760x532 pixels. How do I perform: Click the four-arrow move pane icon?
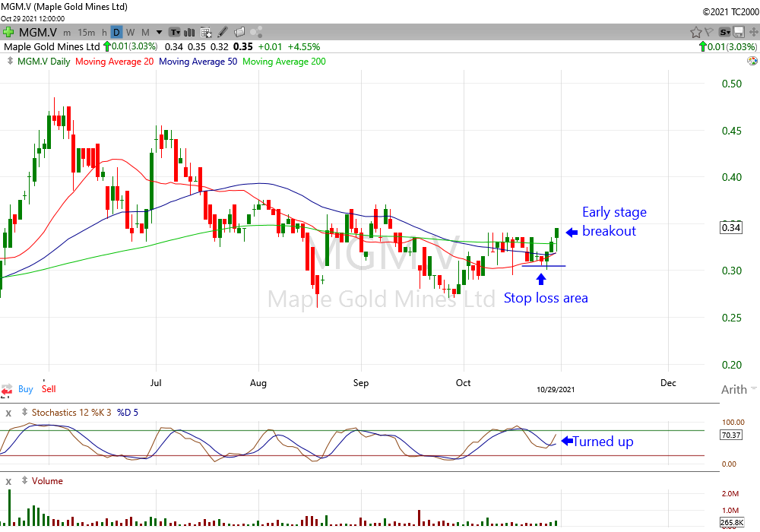753,33
